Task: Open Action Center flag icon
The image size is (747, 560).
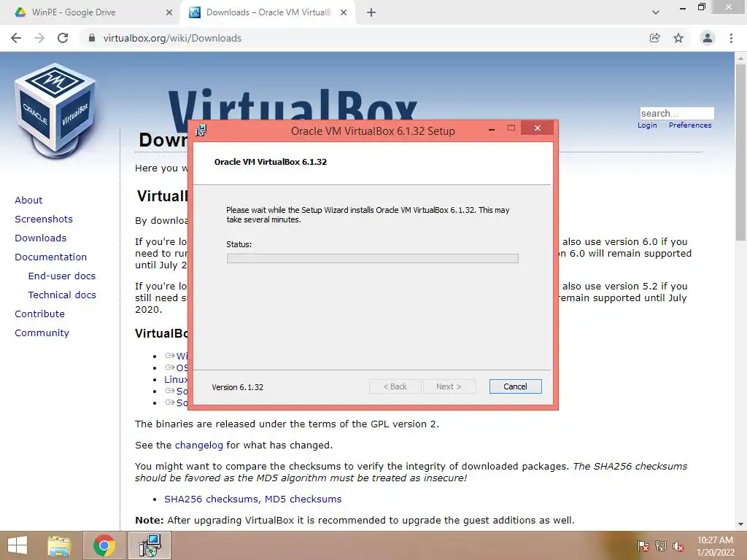Action: (x=643, y=546)
